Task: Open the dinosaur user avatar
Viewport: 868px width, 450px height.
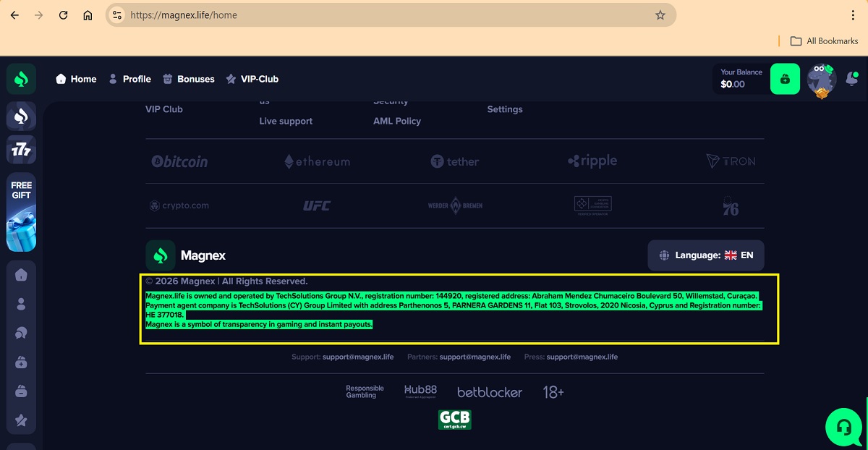Action: pos(821,79)
